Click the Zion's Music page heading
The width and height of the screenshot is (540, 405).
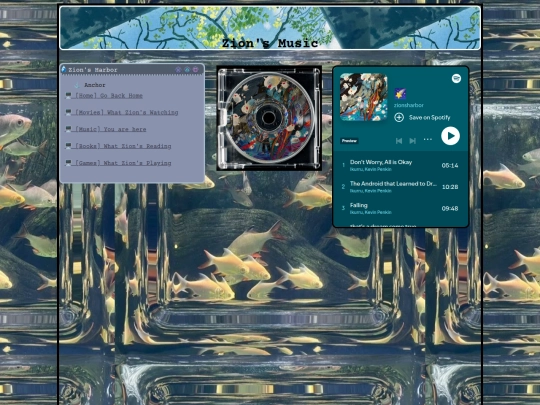270,43
